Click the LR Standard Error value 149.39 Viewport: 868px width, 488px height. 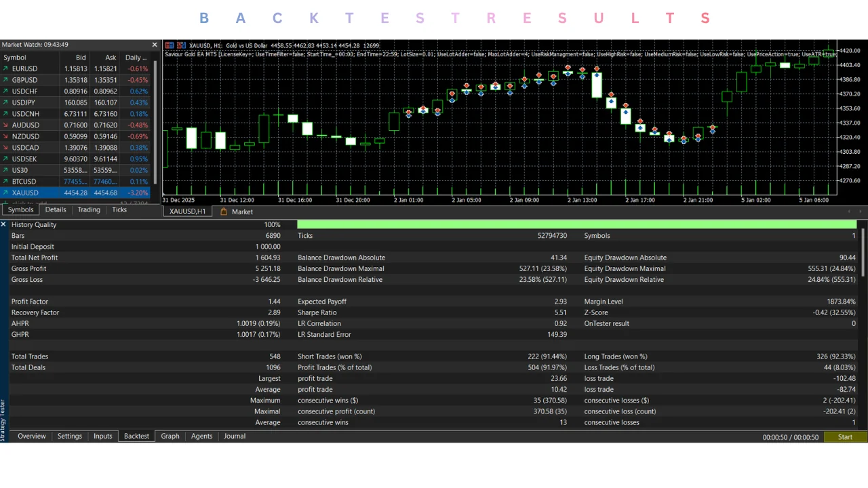point(557,334)
